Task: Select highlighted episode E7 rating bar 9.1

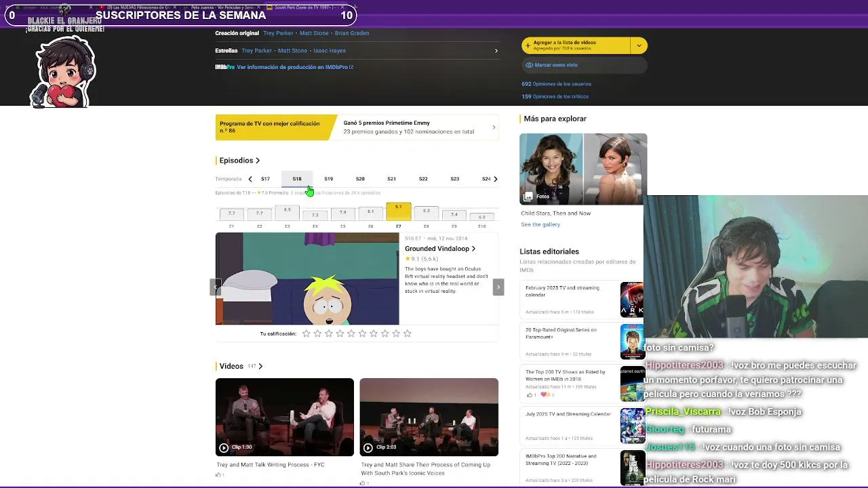Action: tap(398, 211)
